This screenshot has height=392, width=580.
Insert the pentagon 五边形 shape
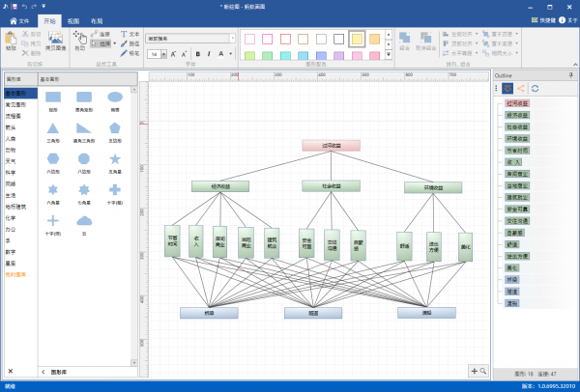click(x=115, y=127)
